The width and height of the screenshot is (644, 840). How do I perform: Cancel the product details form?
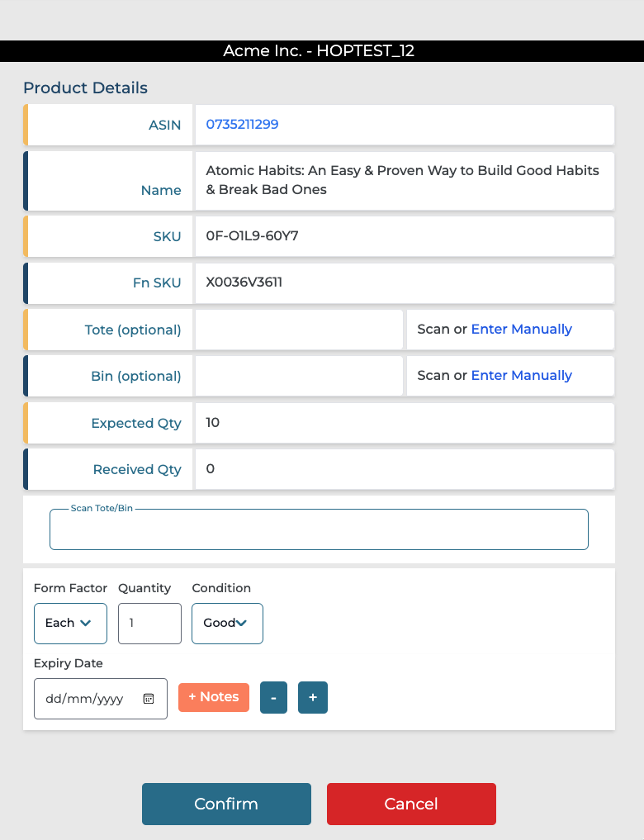411,804
